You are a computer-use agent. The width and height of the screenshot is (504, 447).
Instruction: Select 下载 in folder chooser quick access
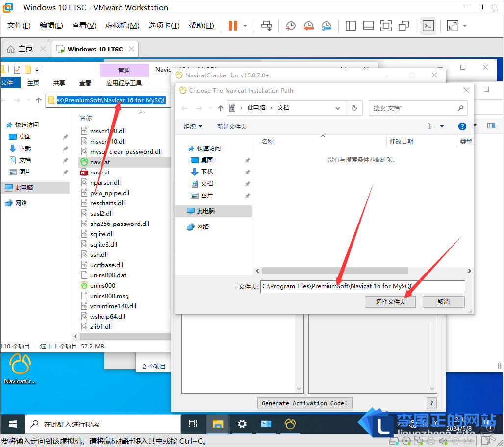click(x=207, y=172)
